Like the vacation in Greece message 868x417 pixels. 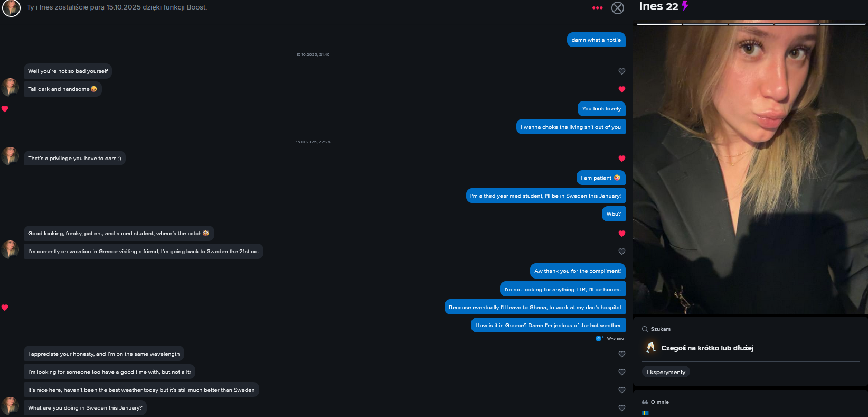pyautogui.click(x=622, y=252)
